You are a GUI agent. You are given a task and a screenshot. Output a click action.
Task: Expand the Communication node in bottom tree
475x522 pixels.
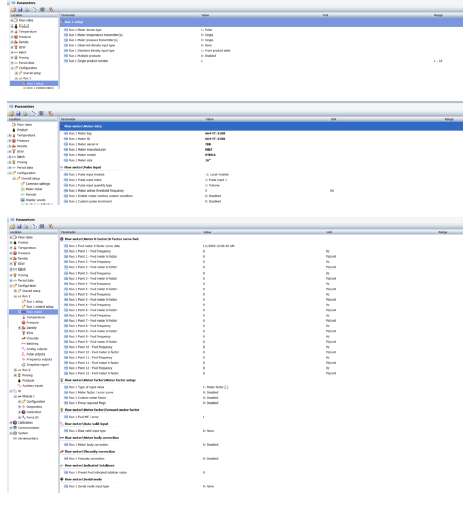pyautogui.click(x=11, y=428)
